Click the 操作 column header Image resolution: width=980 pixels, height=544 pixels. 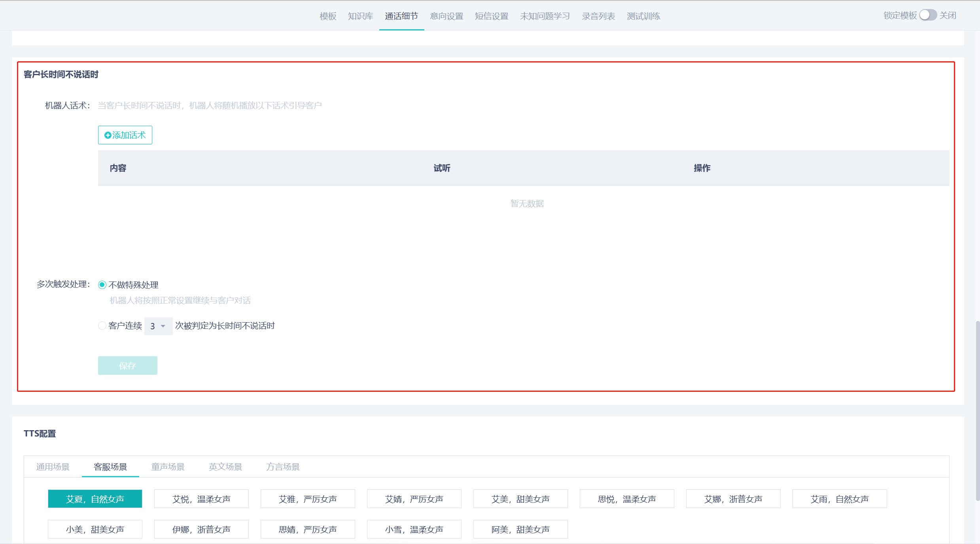click(702, 168)
